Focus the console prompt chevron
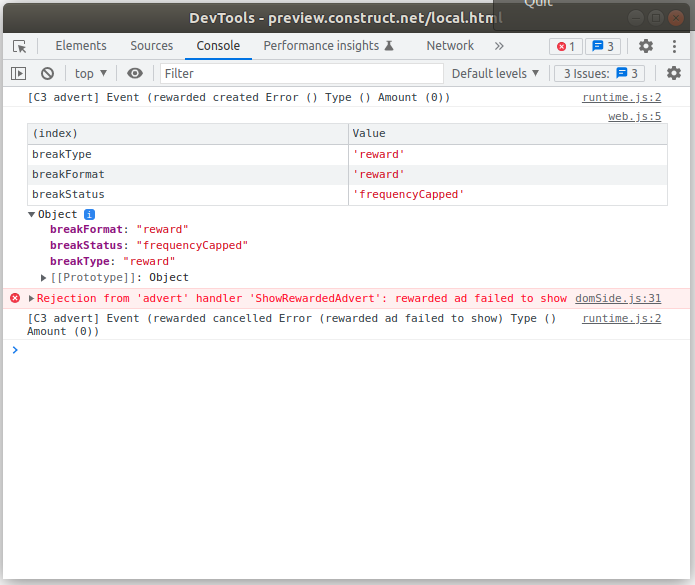 click(15, 350)
